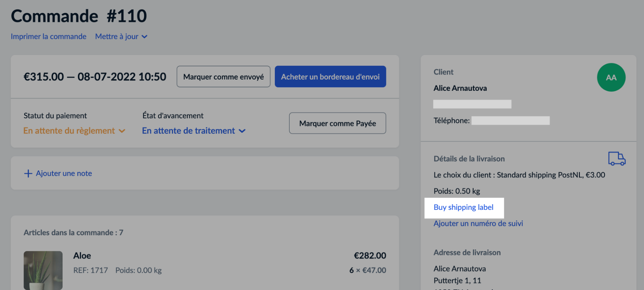Click the Aloe product name

click(82, 256)
